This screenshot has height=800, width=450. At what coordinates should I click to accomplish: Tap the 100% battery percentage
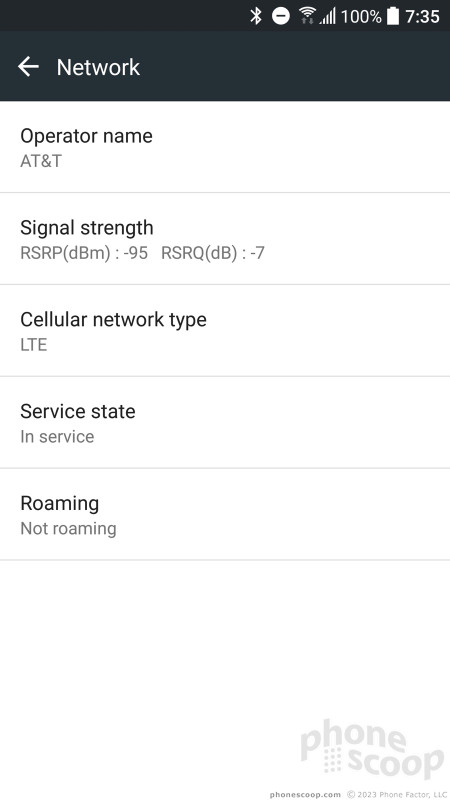361,17
